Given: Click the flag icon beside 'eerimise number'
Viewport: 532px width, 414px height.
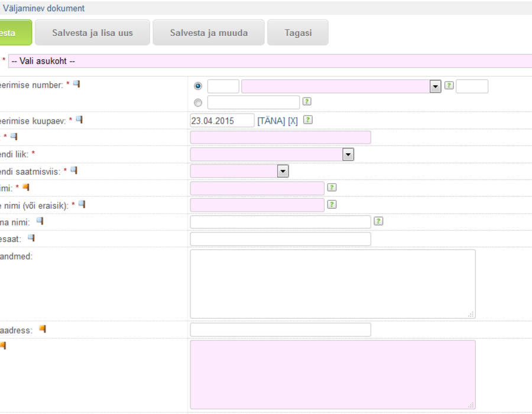Looking at the screenshot, I should coord(77,84).
